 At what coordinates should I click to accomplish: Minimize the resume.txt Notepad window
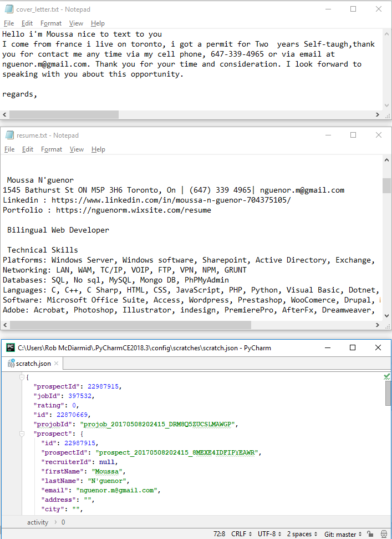[328, 135]
